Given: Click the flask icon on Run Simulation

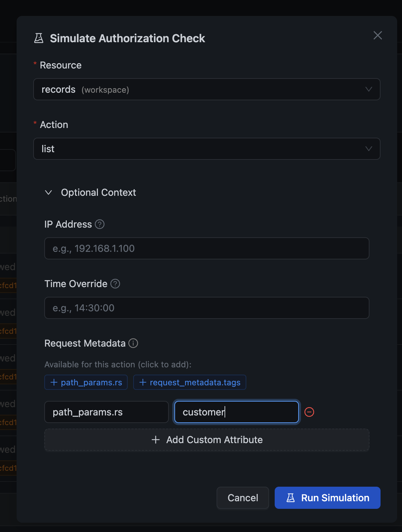Looking at the screenshot, I should 291,498.
